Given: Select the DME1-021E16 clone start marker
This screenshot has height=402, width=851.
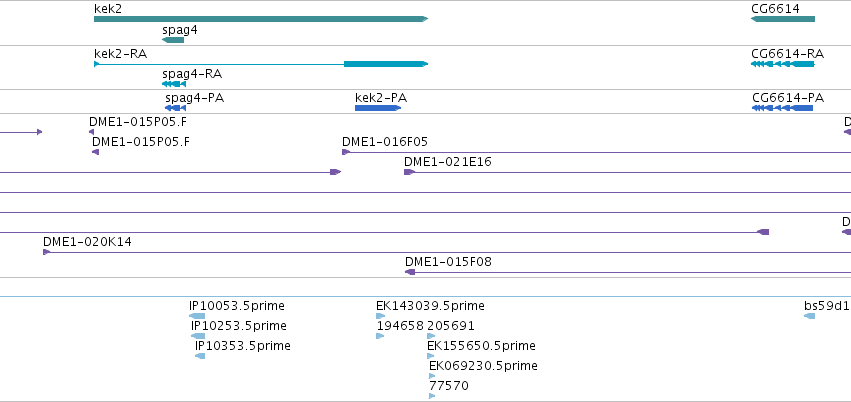Looking at the screenshot, I should pos(409,172).
